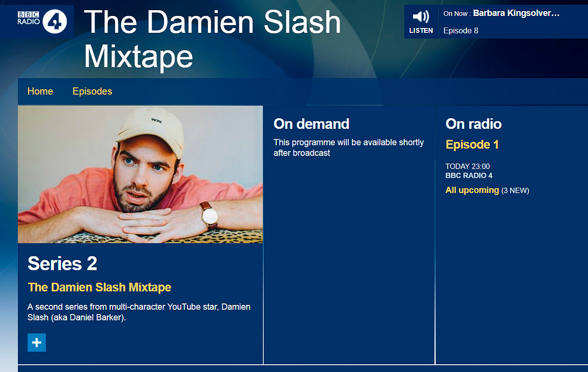This screenshot has width=588, height=372.
Task: Open the Home tab
Action: click(x=40, y=91)
